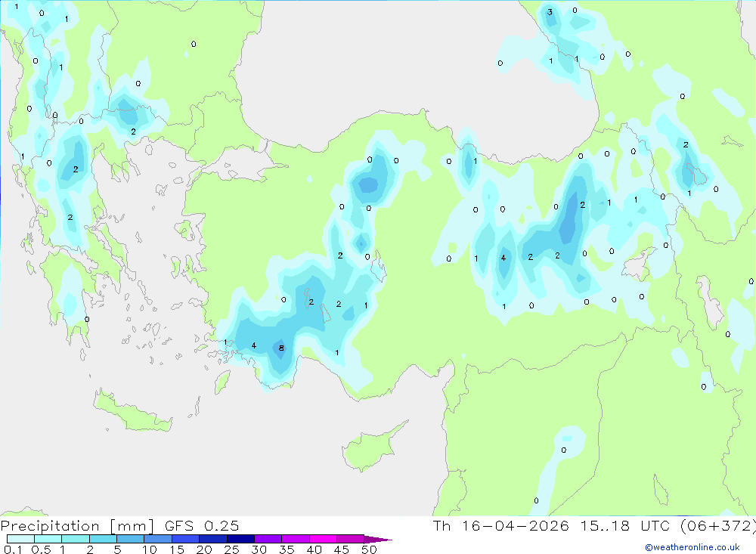Click the '20' legend scale label
The height and width of the screenshot is (554, 756).
coord(204,549)
